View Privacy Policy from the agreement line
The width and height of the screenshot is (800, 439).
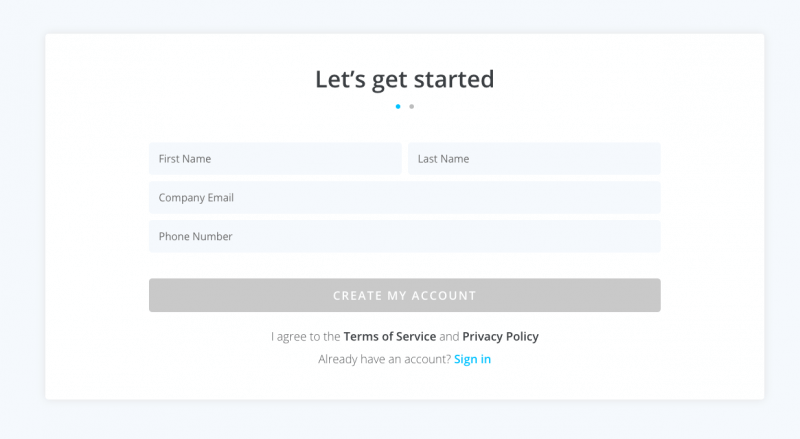[500, 337]
